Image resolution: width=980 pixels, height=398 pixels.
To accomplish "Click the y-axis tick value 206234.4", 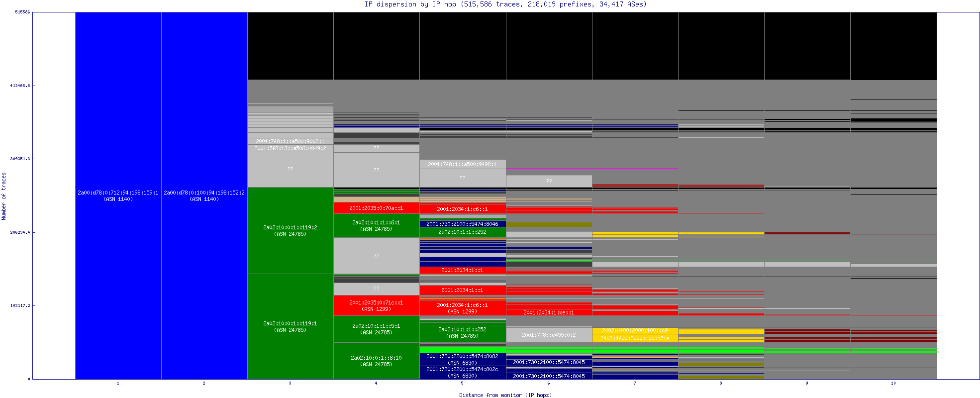I will click(20, 232).
